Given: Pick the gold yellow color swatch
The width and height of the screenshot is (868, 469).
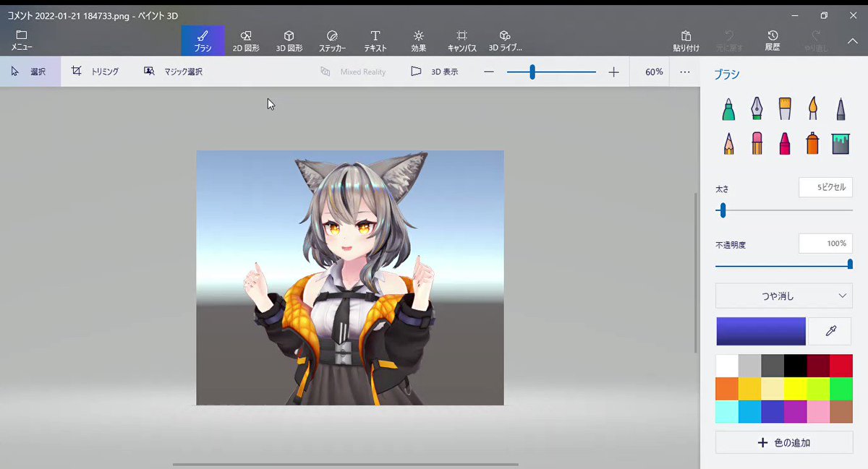Looking at the screenshot, I should coord(749,389).
